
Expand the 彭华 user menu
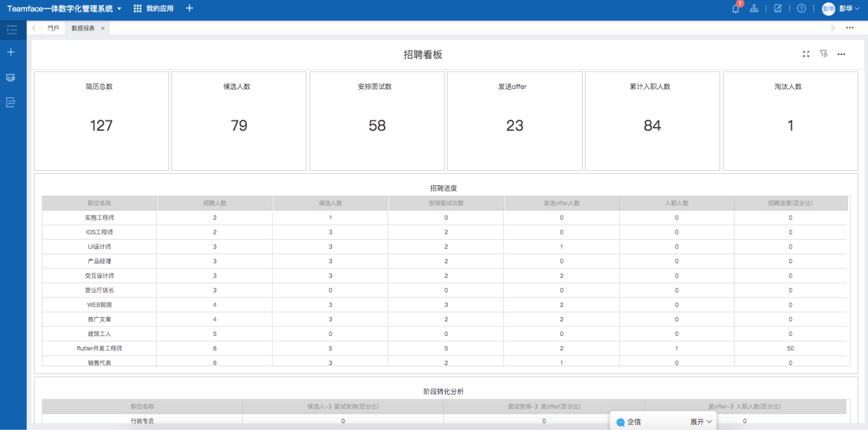[x=849, y=9]
